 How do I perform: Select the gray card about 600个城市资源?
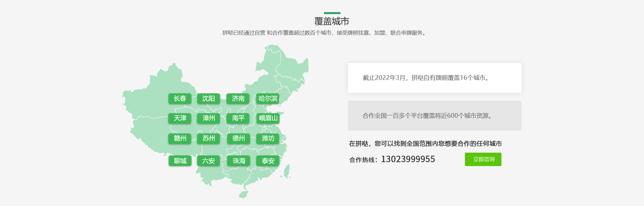click(x=435, y=116)
